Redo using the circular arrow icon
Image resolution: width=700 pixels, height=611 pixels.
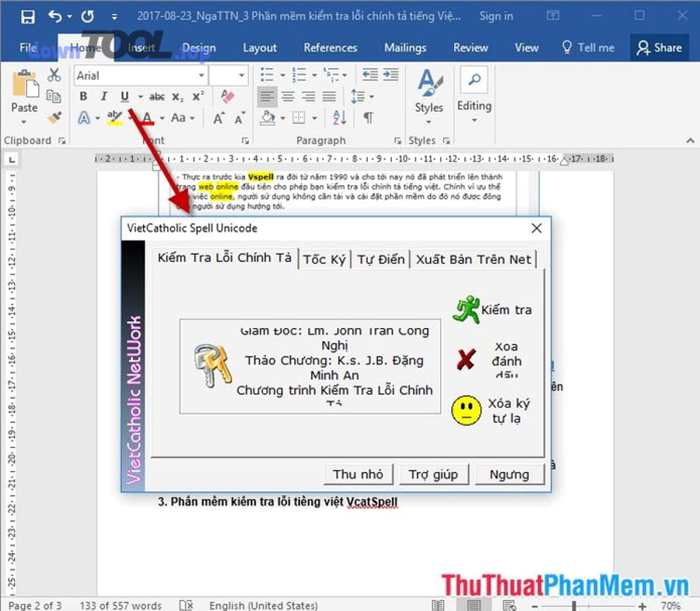87,16
